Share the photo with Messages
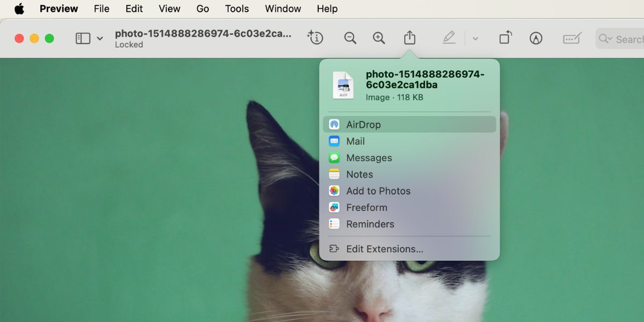 [x=369, y=157]
